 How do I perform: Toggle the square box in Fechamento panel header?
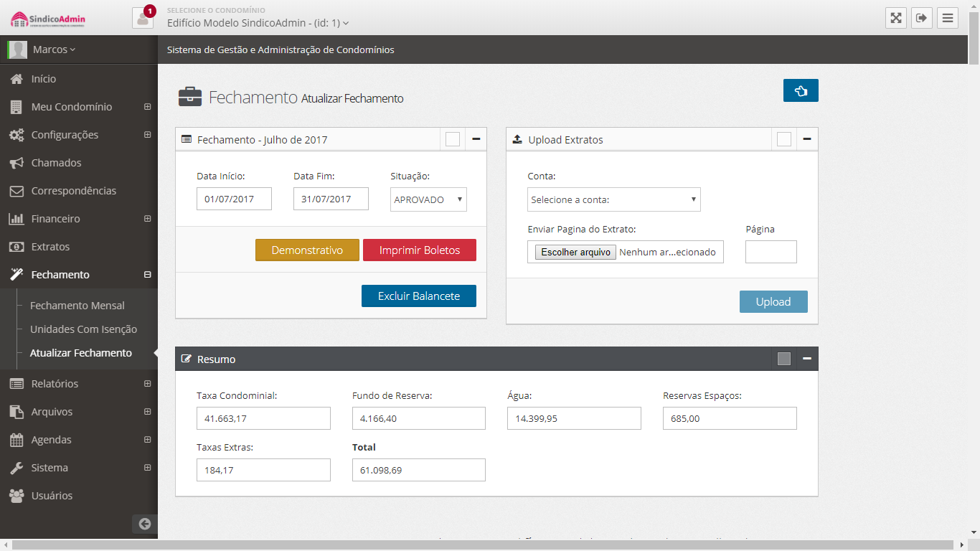click(x=453, y=139)
